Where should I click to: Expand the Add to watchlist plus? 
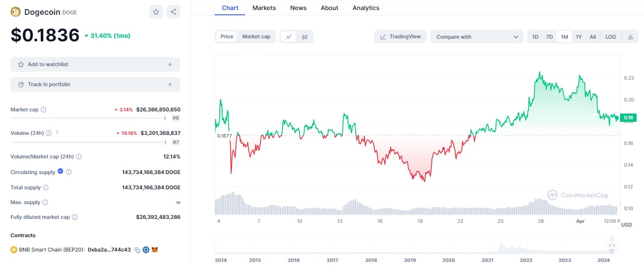pyautogui.click(x=170, y=64)
